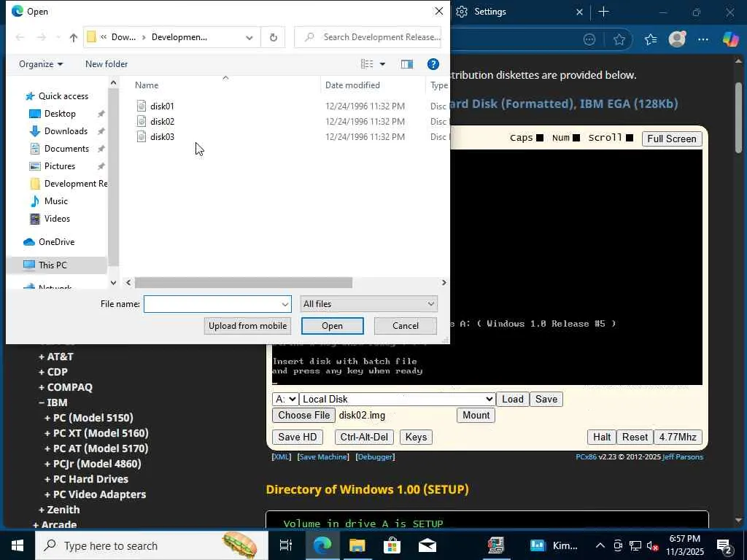Click the 4.77Mhz speed button
747x560 pixels.
(x=678, y=437)
